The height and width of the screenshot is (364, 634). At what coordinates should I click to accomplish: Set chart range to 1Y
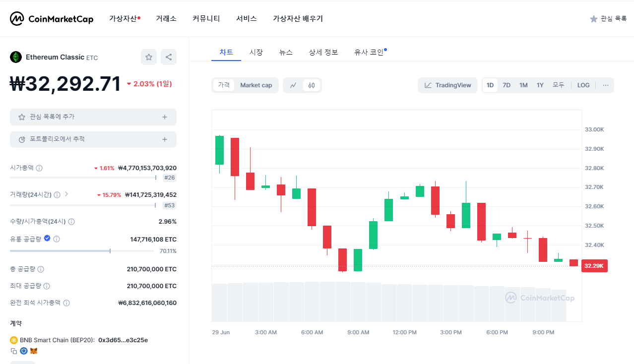540,85
